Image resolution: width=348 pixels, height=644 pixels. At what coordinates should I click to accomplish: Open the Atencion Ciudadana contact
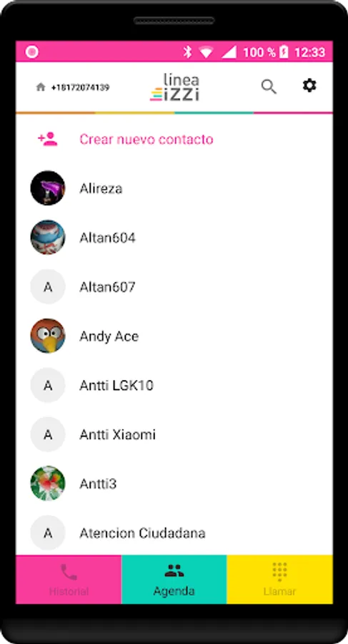click(x=174, y=533)
